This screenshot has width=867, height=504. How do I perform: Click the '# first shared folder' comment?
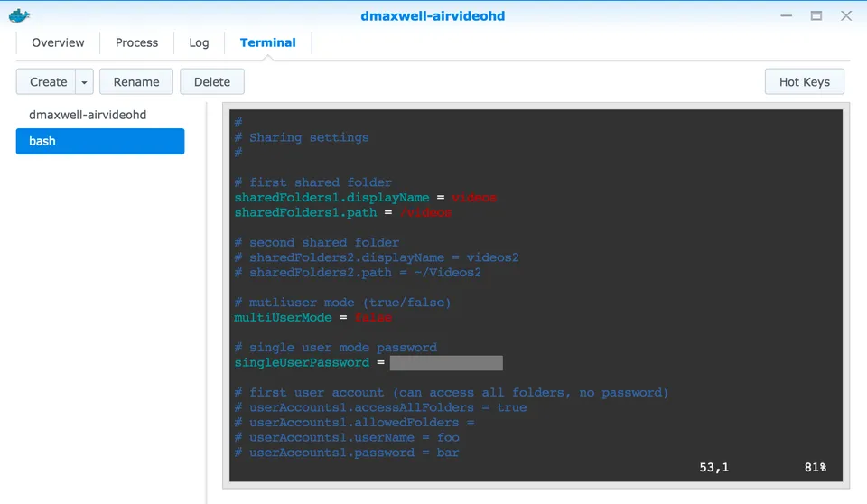coord(313,182)
